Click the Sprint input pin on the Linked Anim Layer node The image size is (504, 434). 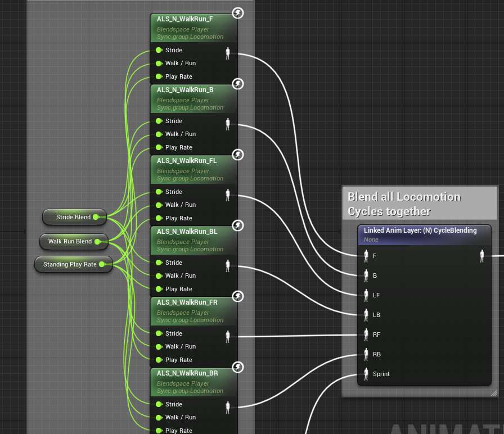coord(366,374)
